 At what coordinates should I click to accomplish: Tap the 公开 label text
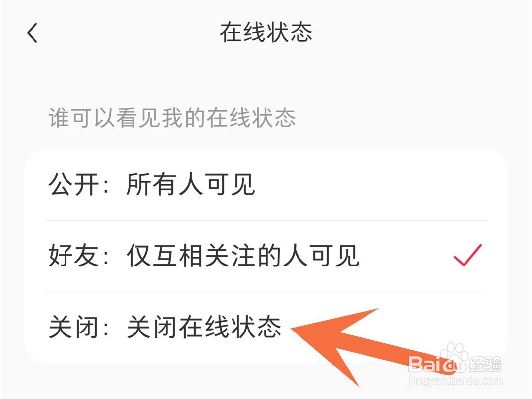pyautogui.click(x=73, y=185)
